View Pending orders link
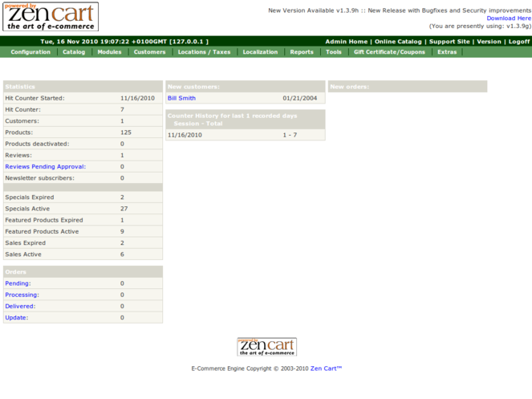 pyautogui.click(x=18, y=283)
